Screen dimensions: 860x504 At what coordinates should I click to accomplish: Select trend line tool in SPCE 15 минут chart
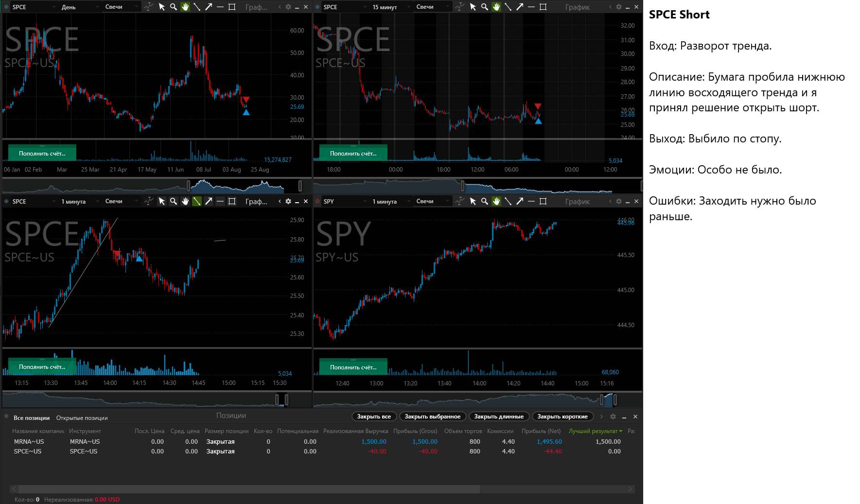(x=508, y=7)
